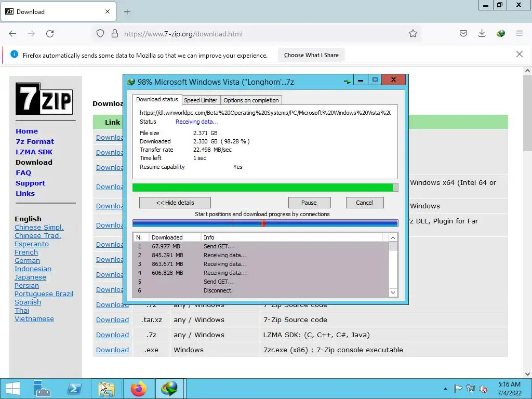Open the Home link in sidebar
This screenshot has width=532, height=399.
tap(27, 131)
